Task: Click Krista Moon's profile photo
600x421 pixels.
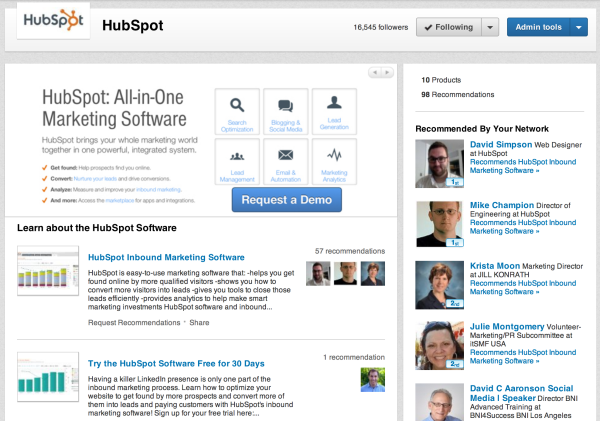Action: pos(440,285)
